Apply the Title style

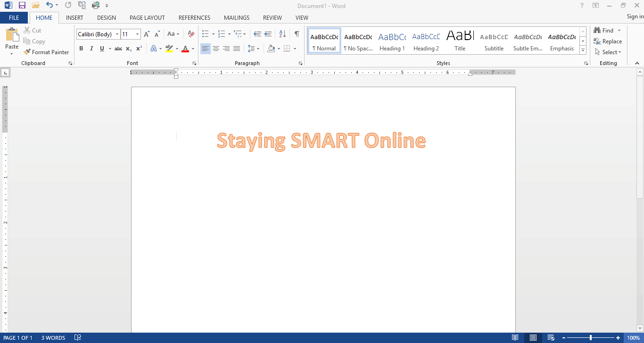(460, 41)
